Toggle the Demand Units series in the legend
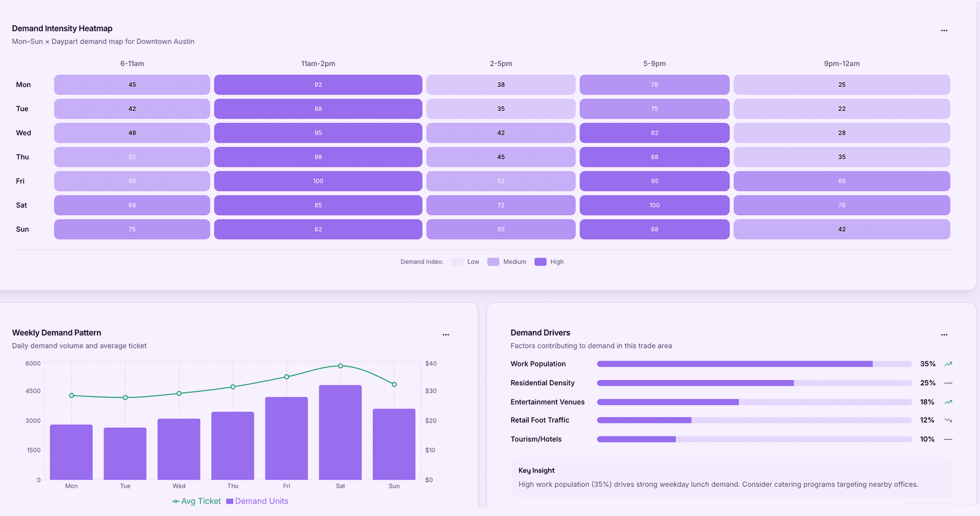The height and width of the screenshot is (516, 980). (257, 501)
